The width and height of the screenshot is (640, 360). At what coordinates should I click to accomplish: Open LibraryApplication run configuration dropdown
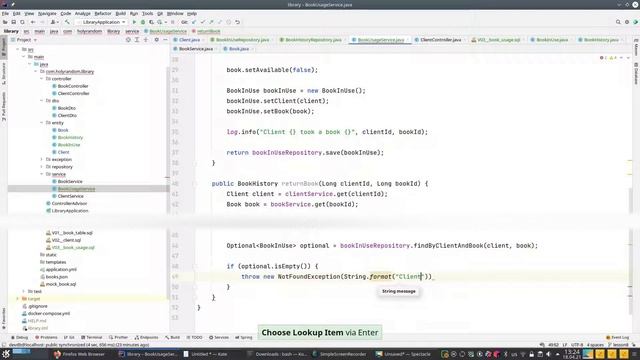coord(101,22)
